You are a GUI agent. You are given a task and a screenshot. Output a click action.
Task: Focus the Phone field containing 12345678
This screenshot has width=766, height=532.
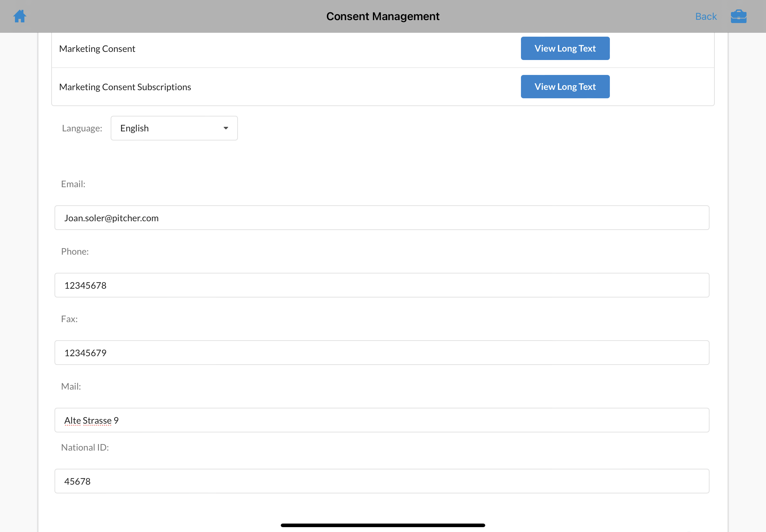coord(381,285)
